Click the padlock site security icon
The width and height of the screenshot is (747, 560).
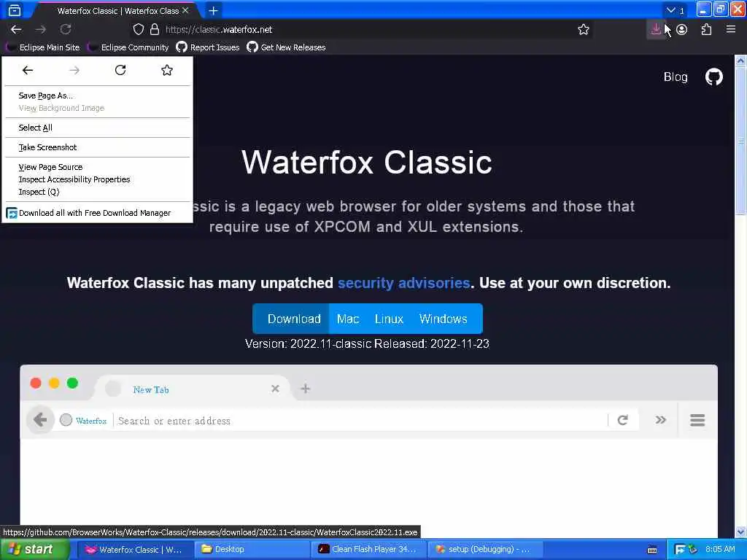(155, 29)
